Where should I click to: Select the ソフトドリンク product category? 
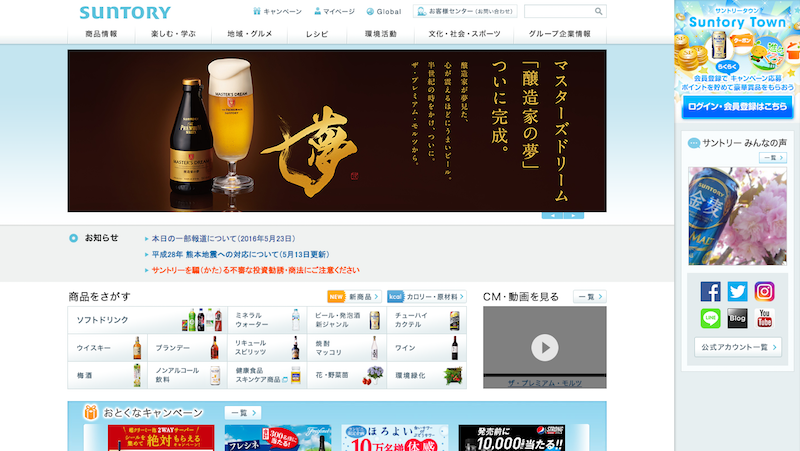click(147, 320)
